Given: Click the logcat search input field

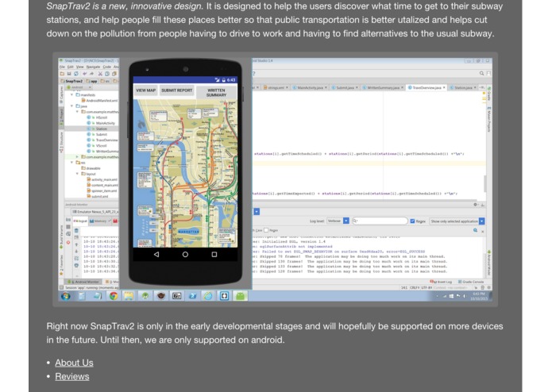Looking at the screenshot, I should click(x=380, y=221).
